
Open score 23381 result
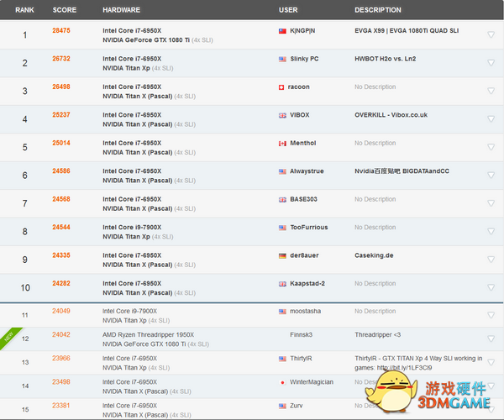61,405
